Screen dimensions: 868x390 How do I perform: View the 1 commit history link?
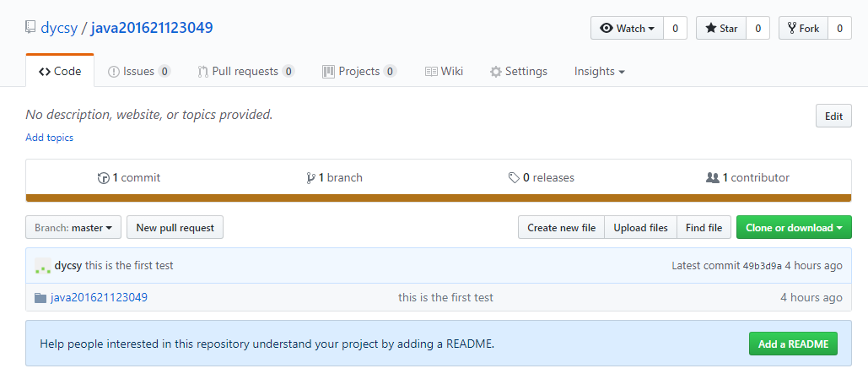[129, 178]
